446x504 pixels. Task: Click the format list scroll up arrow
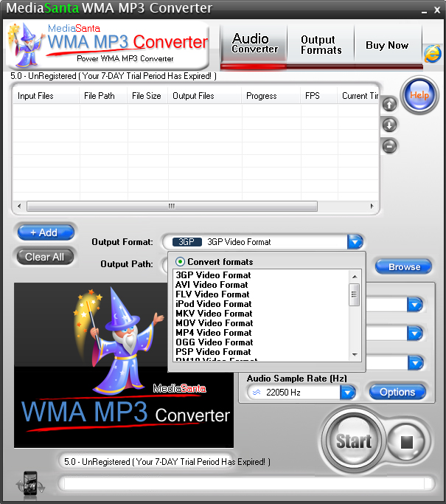click(355, 277)
